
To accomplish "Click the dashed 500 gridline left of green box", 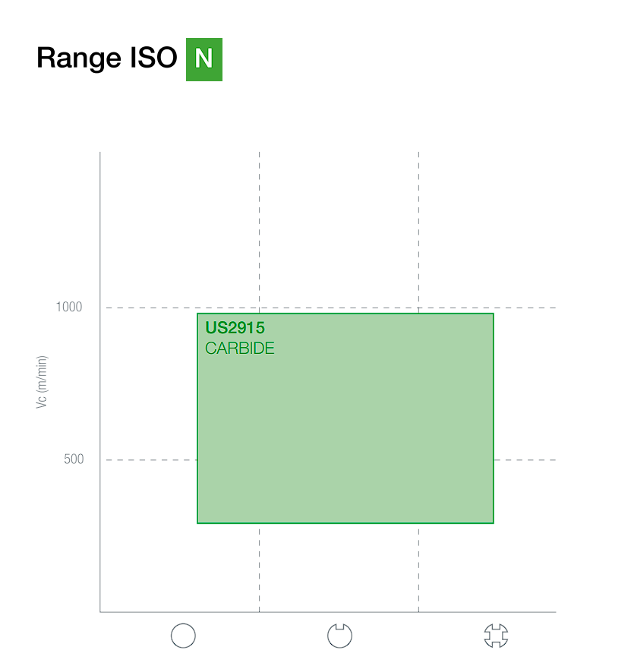I will 151,460.
